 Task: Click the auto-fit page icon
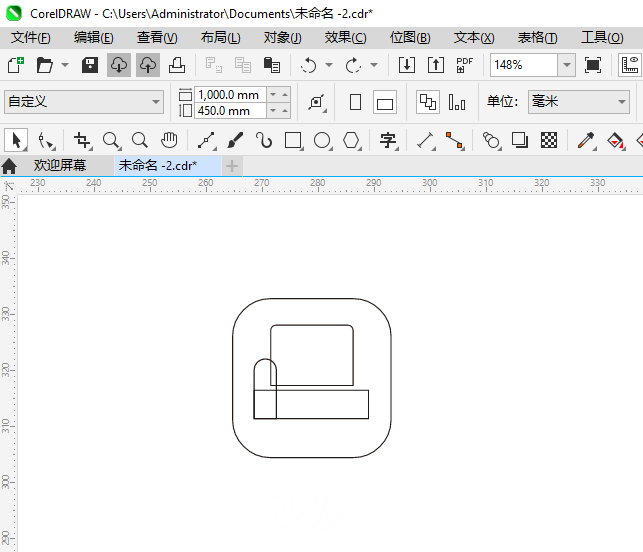click(317, 102)
